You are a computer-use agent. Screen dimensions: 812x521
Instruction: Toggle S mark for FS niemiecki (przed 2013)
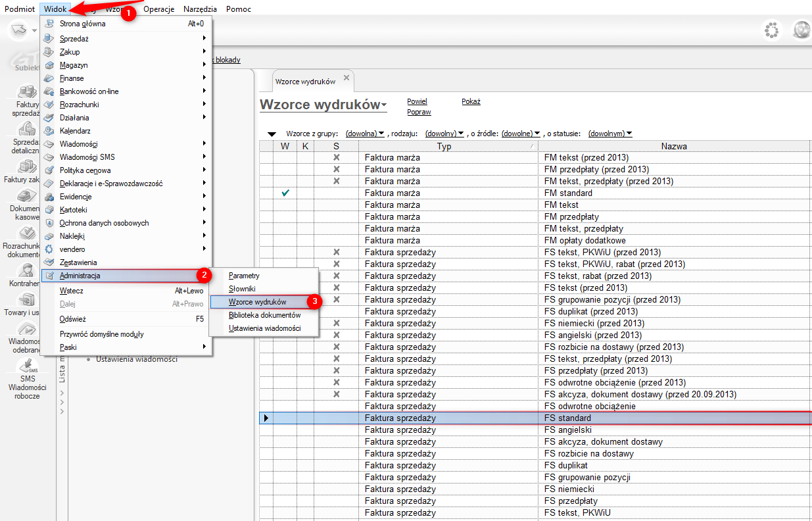point(336,324)
